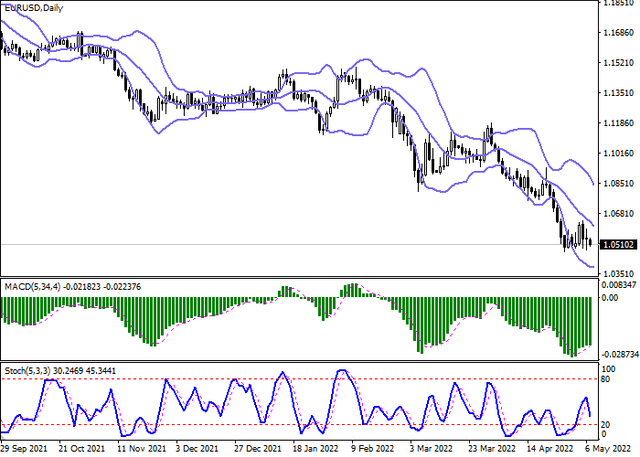
Task: Click the 29 Sep 2021 date label
Action: point(26,449)
